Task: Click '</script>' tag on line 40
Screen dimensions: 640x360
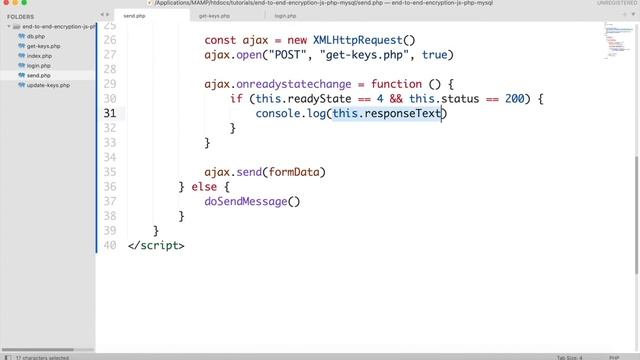Action: click(156, 245)
